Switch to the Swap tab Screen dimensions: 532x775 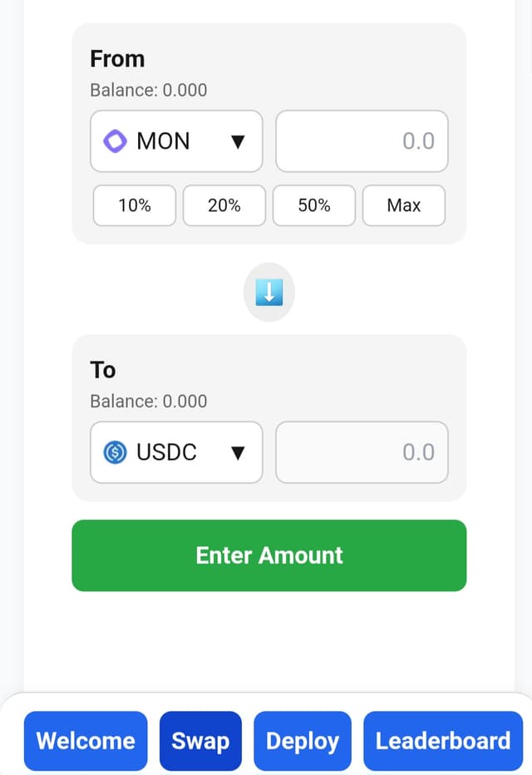(x=200, y=740)
